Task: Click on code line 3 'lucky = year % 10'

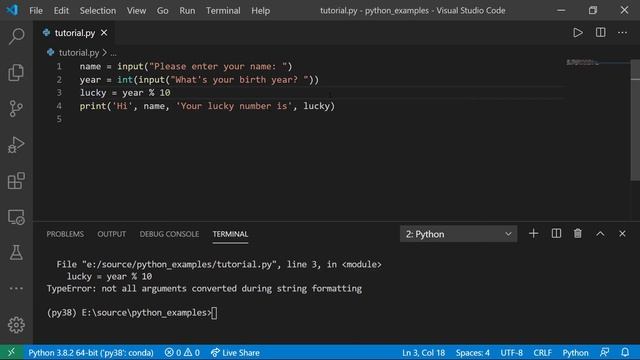Action: (x=125, y=93)
